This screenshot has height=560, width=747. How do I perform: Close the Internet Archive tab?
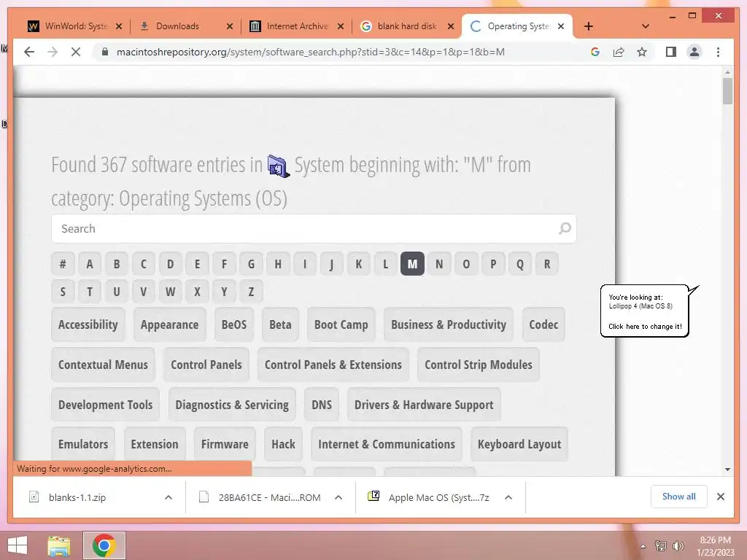tap(340, 26)
